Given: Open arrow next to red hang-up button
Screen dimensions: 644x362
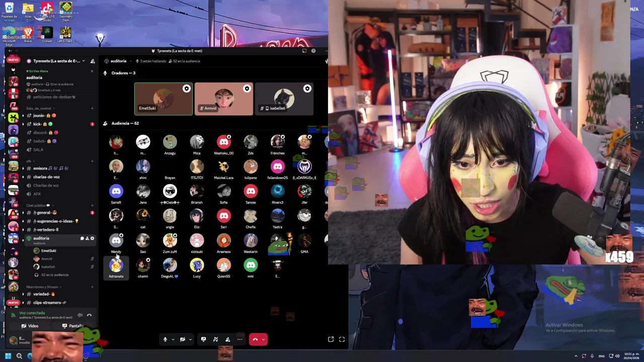Looking at the screenshot, I should pyautogui.click(x=263, y=339).
